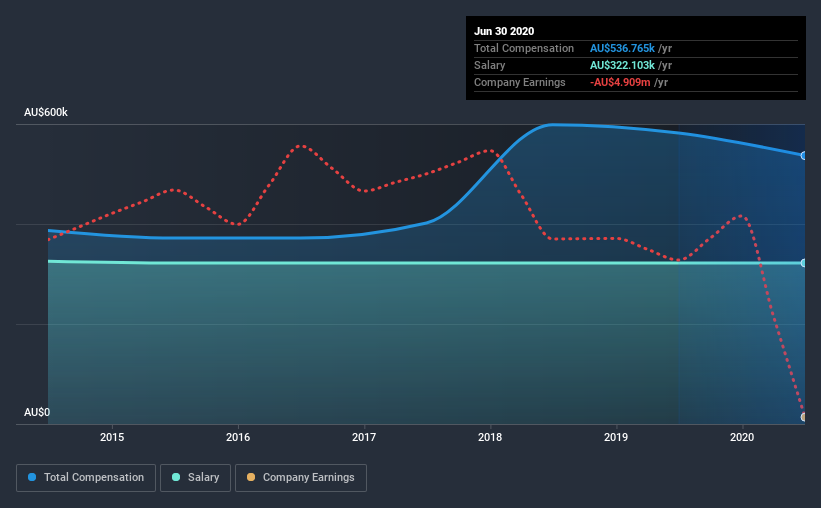Select the 2015 x-axis label
Screen dimensions: 821x508
coord(112,437)
